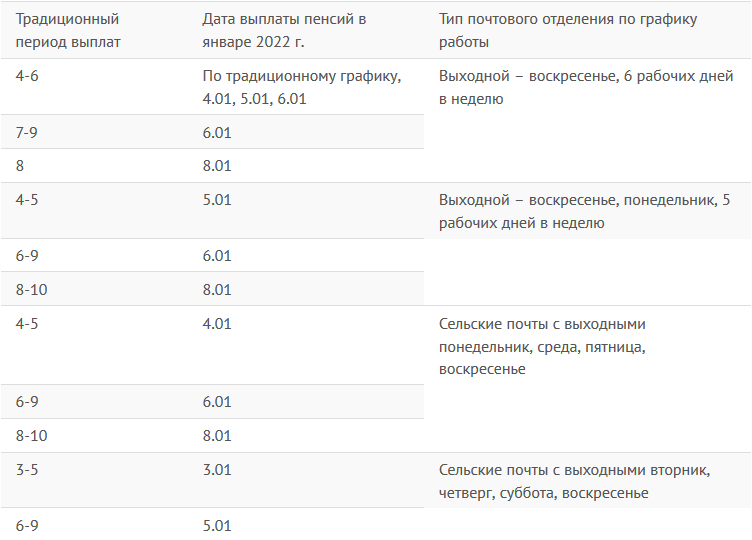Select the 4-5 period beside the 4.01 date
The width and height of the screenshot is (752, 540).
[28, 324]
